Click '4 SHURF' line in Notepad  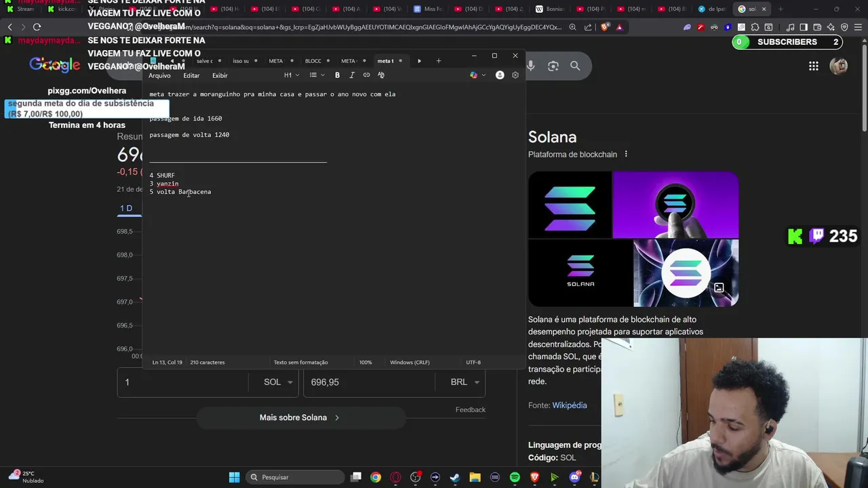(x=162, y=176)
